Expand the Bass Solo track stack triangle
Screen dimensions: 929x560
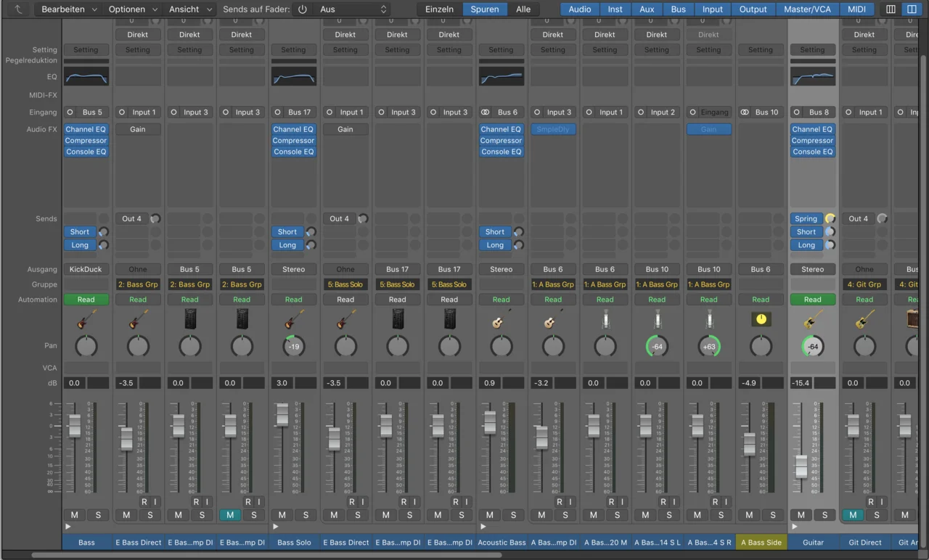[x=276, y=527]
